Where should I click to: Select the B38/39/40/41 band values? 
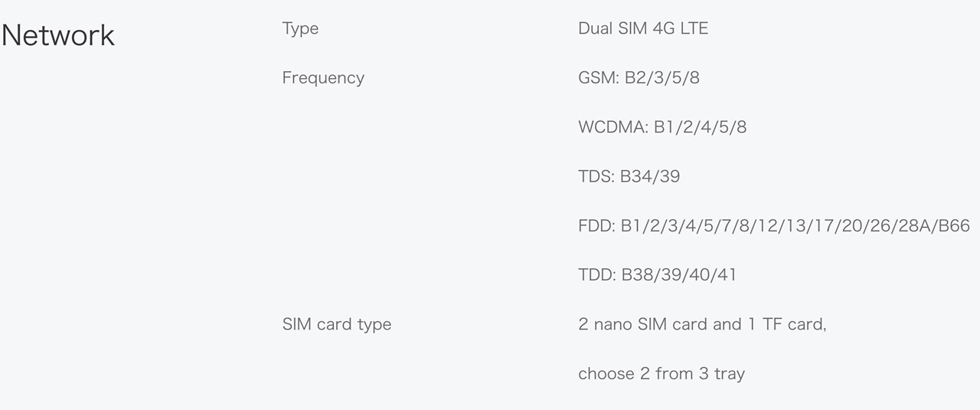click(x=679, y=274)
